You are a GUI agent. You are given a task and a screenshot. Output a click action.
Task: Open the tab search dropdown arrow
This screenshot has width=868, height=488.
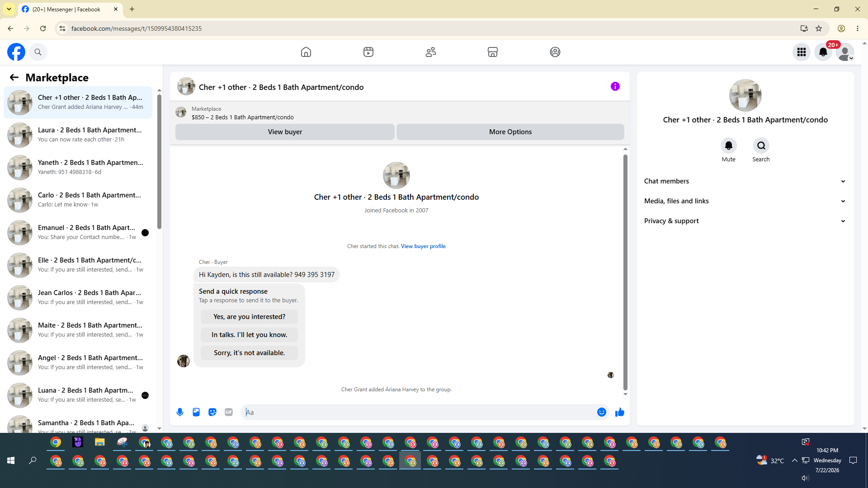(x=9, y=9)
